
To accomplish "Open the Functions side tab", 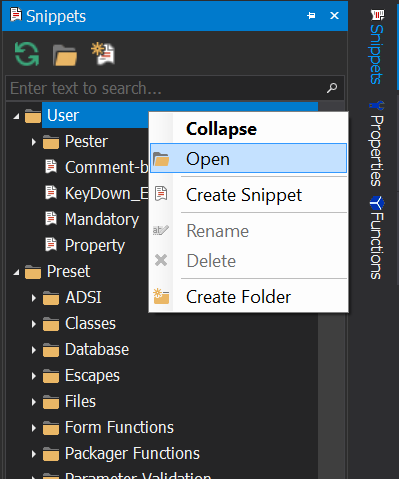I will [377, 238].
